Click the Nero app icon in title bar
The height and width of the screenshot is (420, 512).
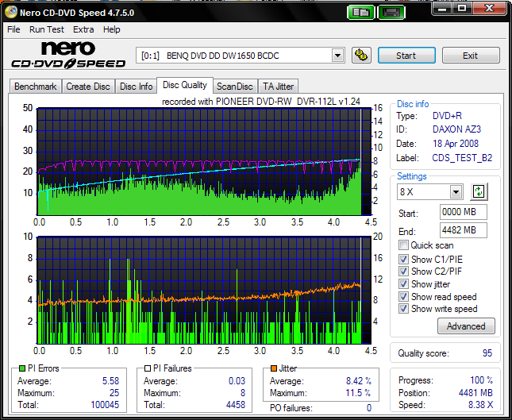tap(11, 12)
